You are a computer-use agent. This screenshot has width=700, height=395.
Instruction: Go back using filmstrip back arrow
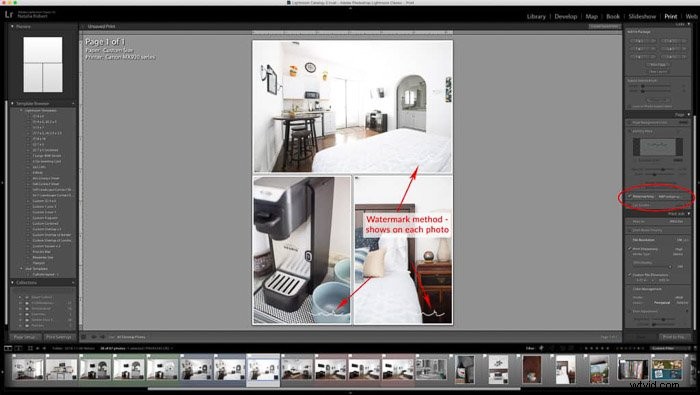pos(38,348)
